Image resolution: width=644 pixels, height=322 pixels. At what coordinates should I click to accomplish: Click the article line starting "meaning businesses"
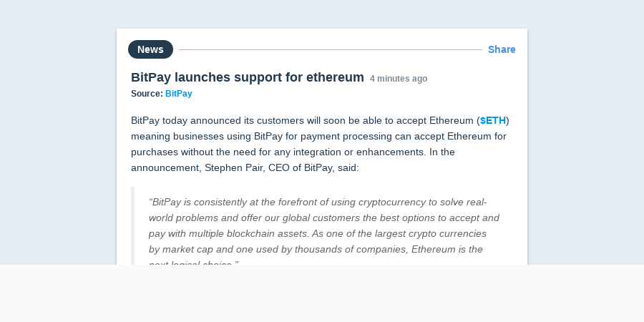point(318,136)
